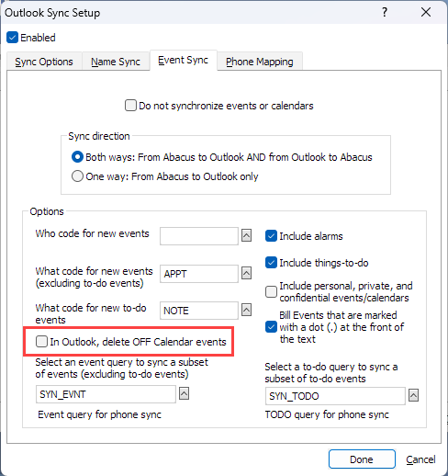The width and height of the screenshot is (448, 476).
Task: Toggle Include things-to-do checkbox
Action: pos(271,263)
